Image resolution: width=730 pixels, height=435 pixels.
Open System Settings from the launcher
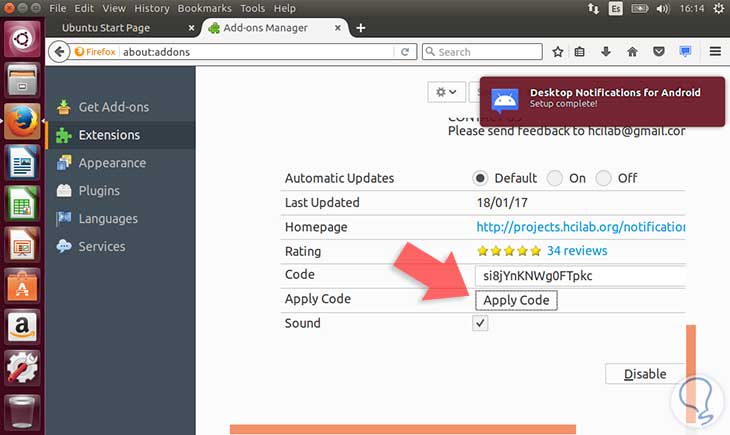click(x=22, y=367)
